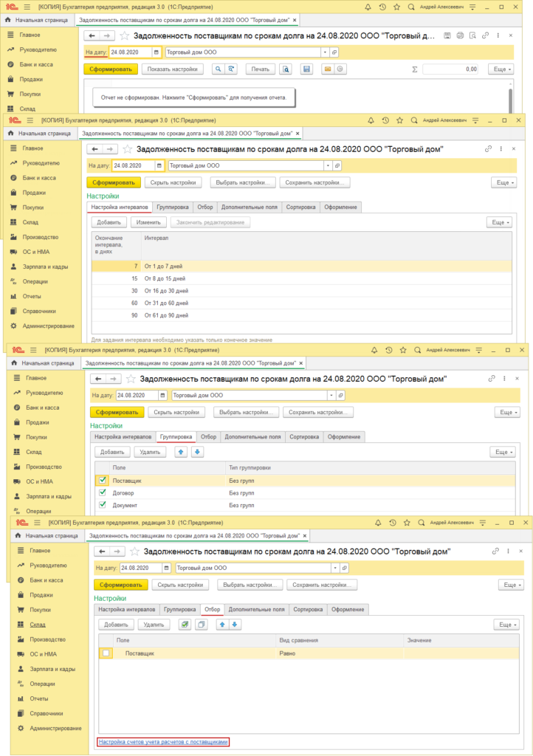Click the save report diskette icon
533x756 pixels.
tap(306, 69)
